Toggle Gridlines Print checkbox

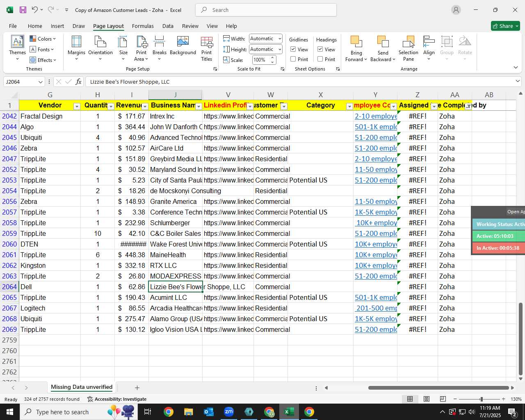click(x=293, y=59)
